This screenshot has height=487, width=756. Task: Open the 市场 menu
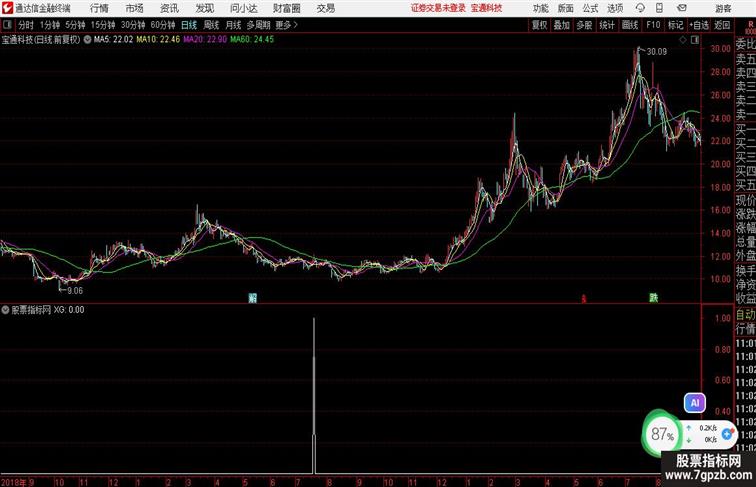134,8
